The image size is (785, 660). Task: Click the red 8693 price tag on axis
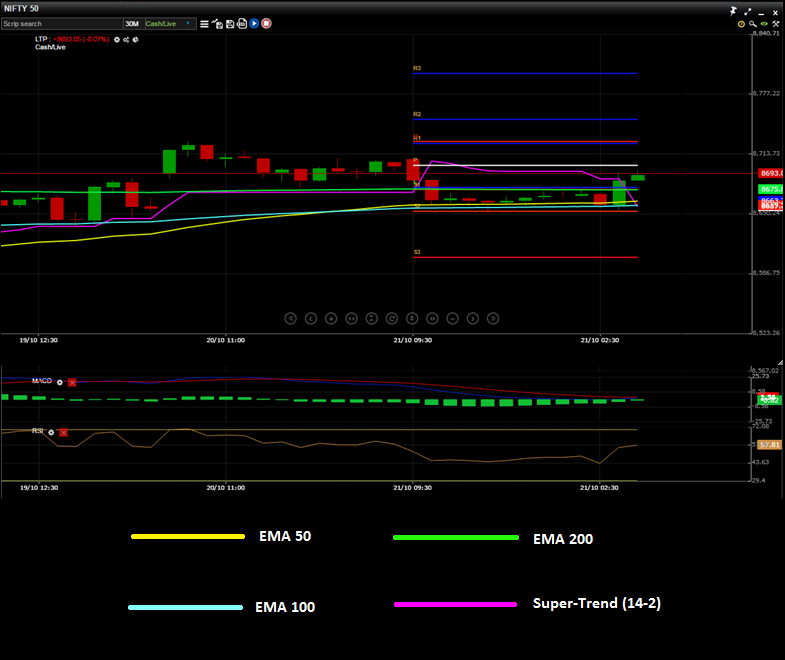(x=771, y=173)
